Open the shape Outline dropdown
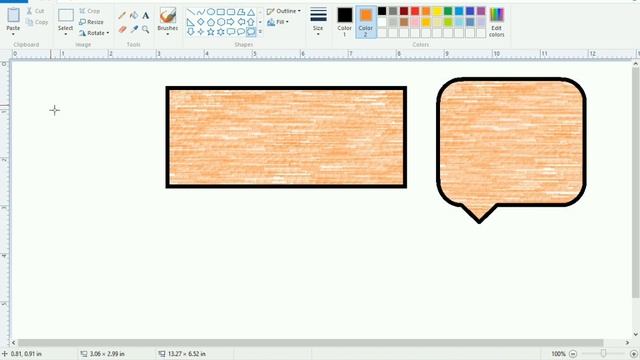Screen dimensions: 640x360 tap(284, 11)
